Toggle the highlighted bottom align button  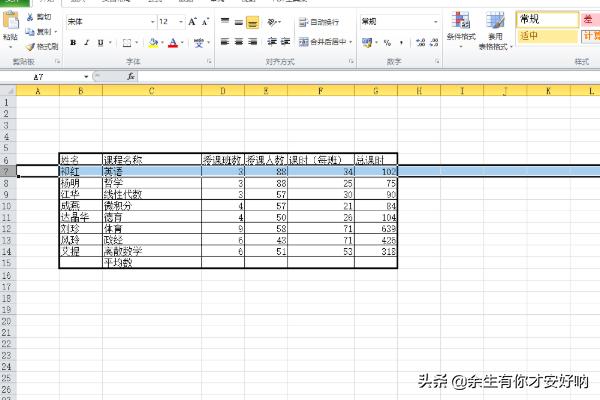tap(253, 23)
